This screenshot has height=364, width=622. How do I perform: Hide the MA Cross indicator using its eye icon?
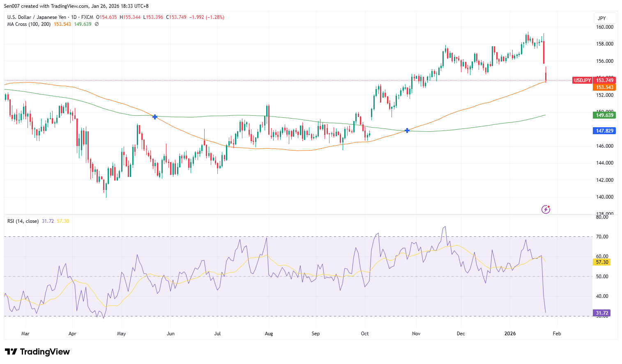[x=97, y=24]
